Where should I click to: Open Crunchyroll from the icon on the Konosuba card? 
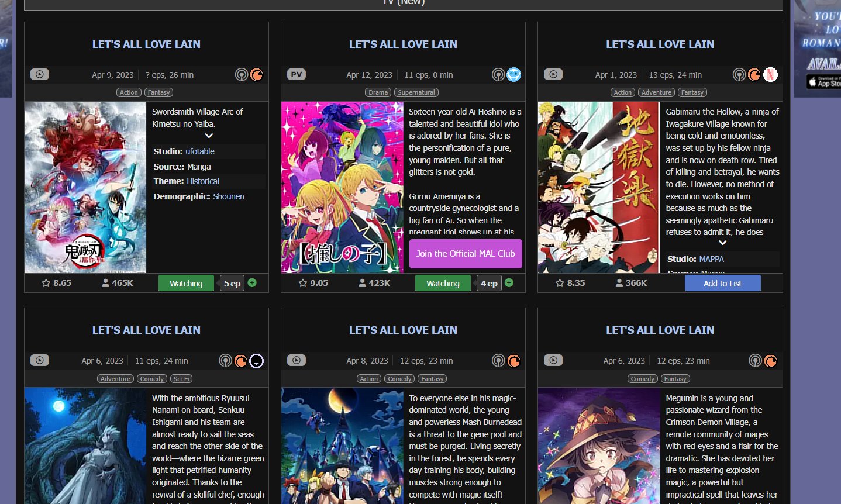pyautogui.click(x=770, y=361)
